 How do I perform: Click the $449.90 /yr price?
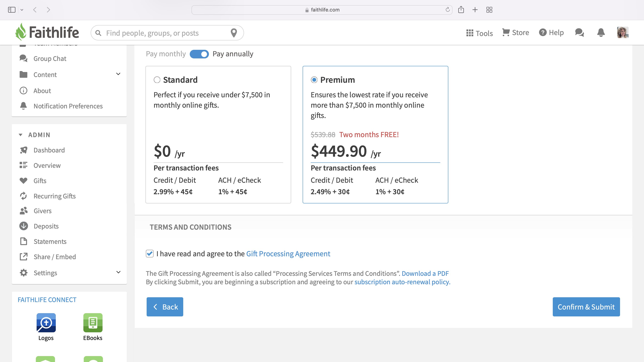(x=346, y=151)
